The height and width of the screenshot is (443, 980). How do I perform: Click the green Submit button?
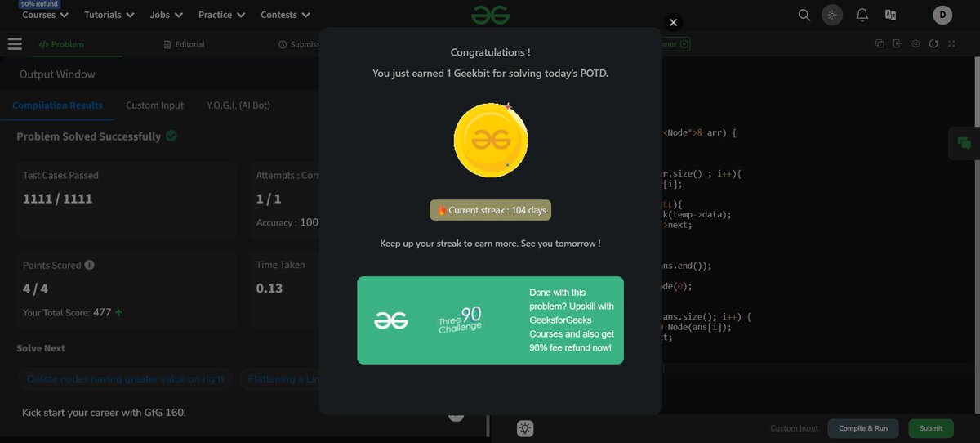(931, 428)
